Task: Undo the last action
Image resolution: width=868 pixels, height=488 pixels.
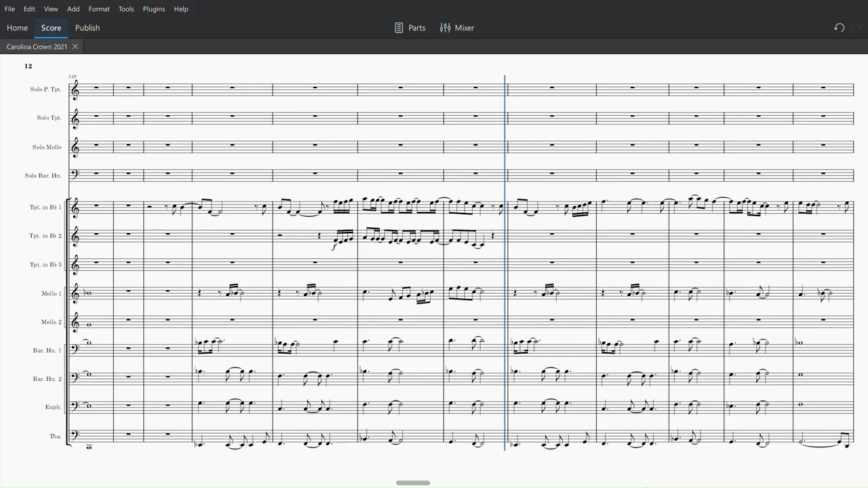Action: click(x=839, y=28)
